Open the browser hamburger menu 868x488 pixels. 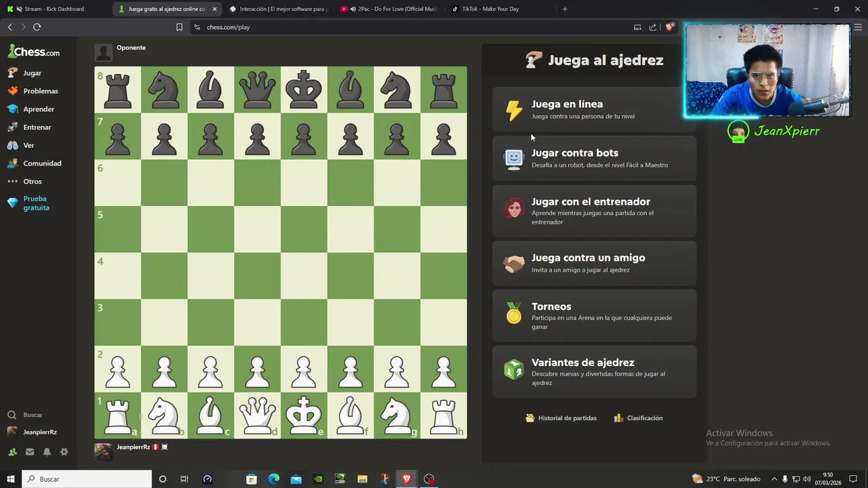[858, 27]
